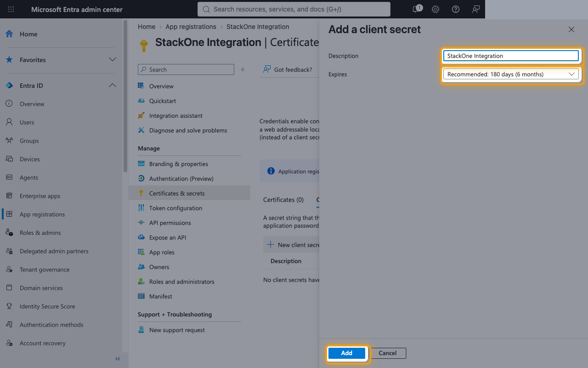Open Branding & properties menu item
588x368 pixels.
point(179,164)
